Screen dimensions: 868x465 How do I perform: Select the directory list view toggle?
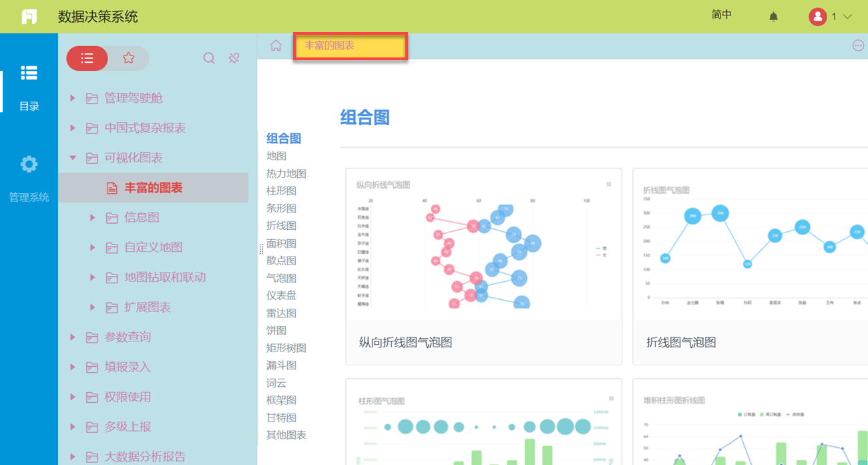87,58
